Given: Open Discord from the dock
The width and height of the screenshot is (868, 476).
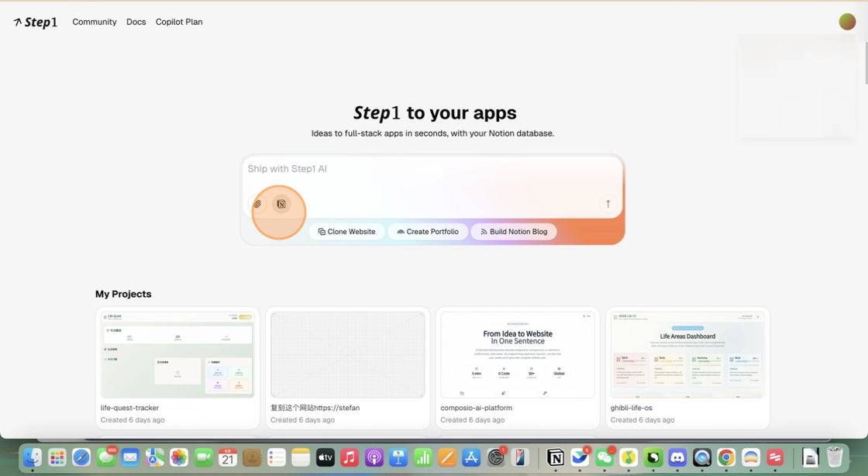Looking at the screenshot, I should 677,457.
